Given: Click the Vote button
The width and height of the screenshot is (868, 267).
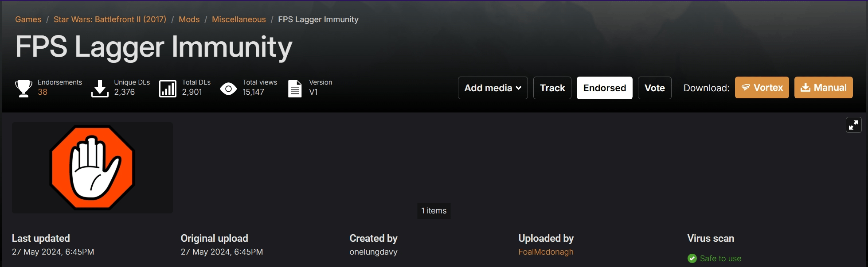Looking at the screenshot, I should pyautogui.click(x=654, y=88).
